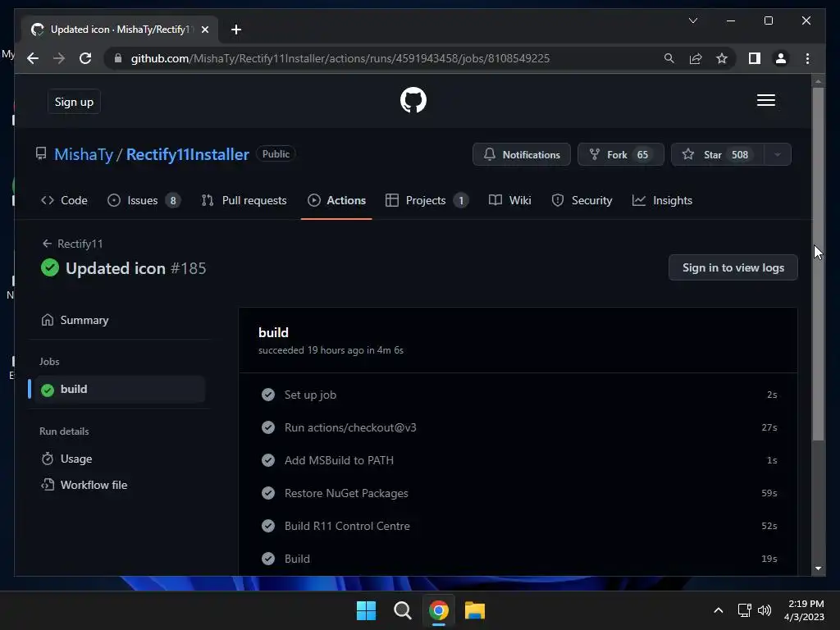Expand the Add MSBuild to PATH step
The width and height of the screenshot is (840, 630).
(x=518, y=460)
